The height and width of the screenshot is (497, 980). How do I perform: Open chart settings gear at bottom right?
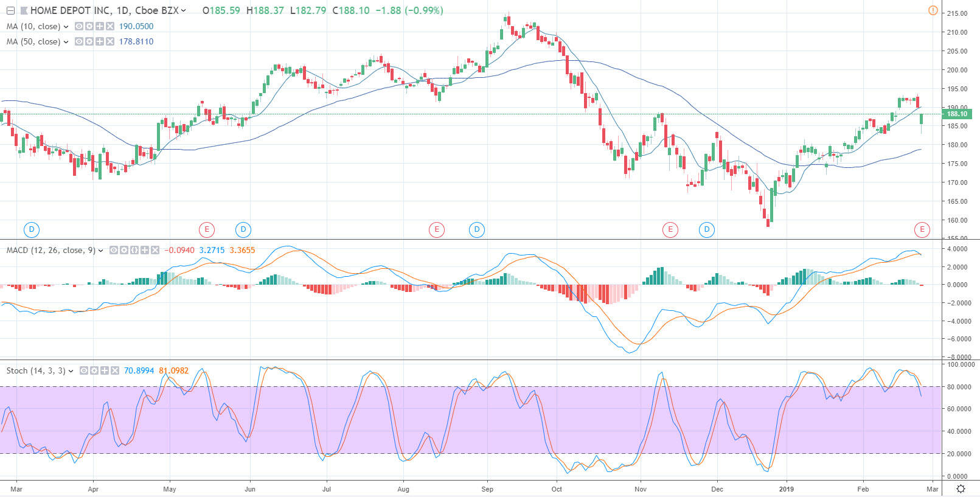(961, 489)
